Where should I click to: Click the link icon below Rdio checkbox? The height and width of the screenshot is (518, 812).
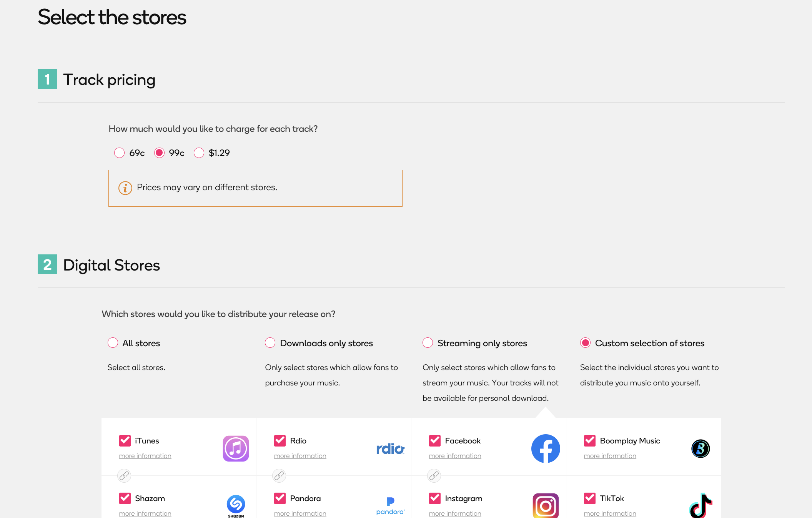tap(280, 475)
